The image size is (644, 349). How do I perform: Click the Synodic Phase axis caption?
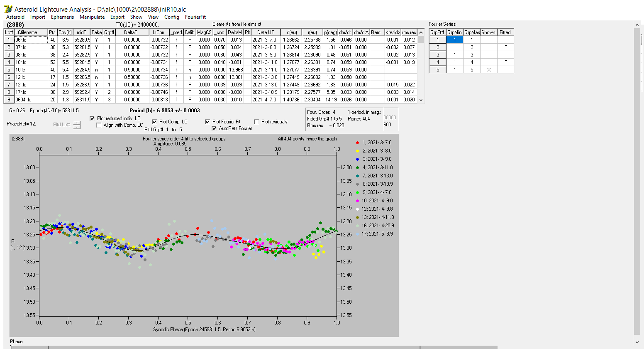(x=204, y=329)
